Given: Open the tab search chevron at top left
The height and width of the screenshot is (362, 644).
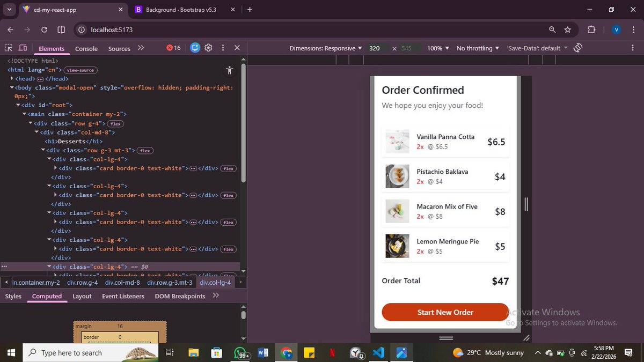Looking at the screenshot, I should [x=10, y=9].
